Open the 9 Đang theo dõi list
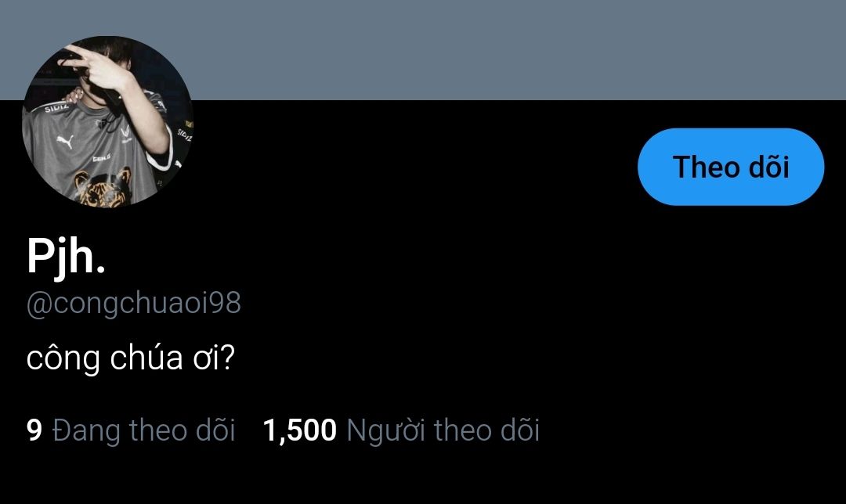Image resolution: width=846 pixels, height=504 pixels. (x=131, y=430)
